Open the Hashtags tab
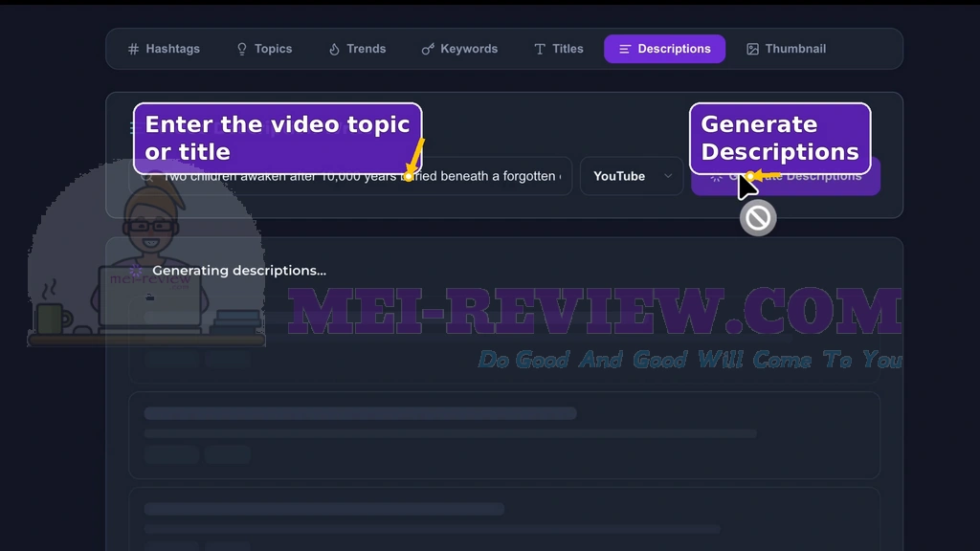This screenshot has height=551, width=980. 164,49
